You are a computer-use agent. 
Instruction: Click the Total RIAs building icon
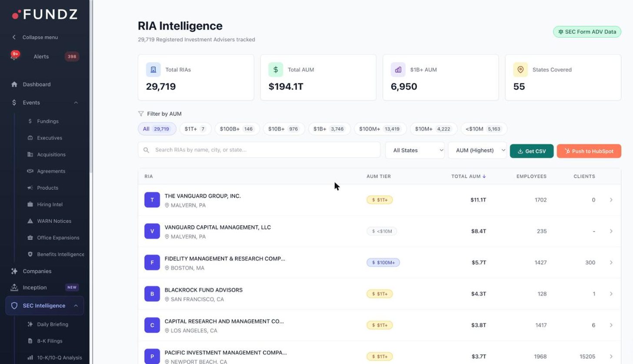click(x=153, y=69)
